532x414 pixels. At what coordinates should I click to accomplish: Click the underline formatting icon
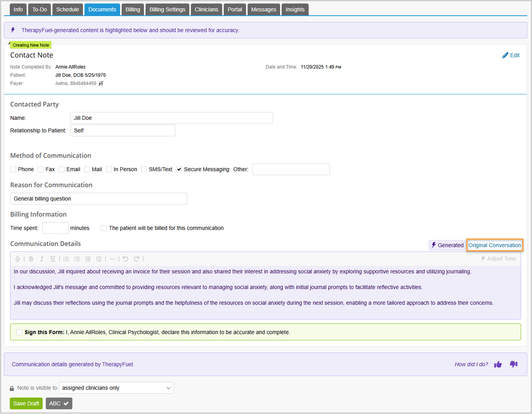click(x=53, y=259)
